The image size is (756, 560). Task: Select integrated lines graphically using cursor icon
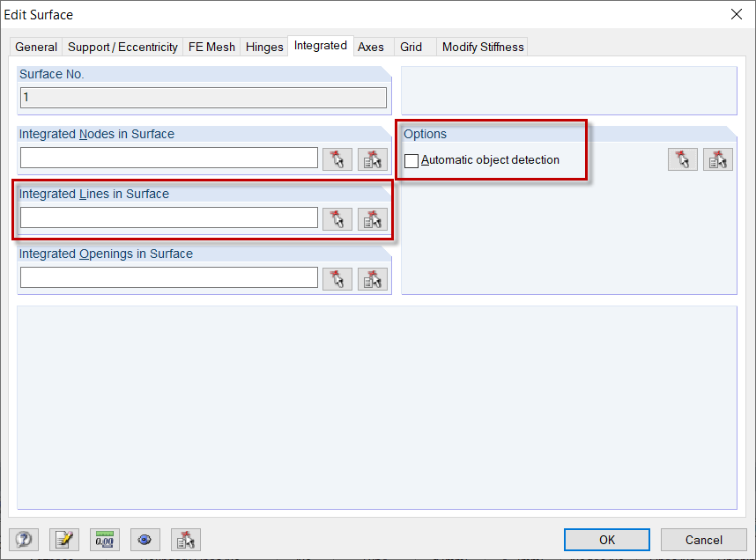(337, 217)
